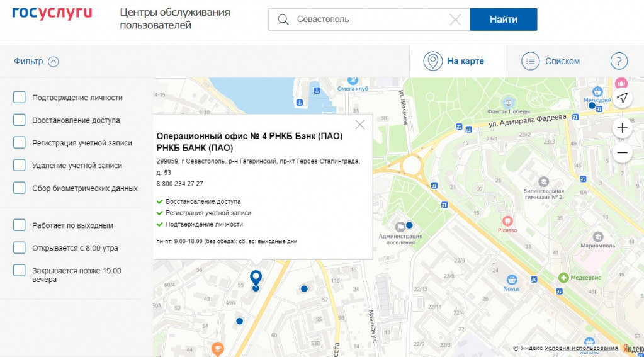Click the blue dot marker near building 57

coord(304,289)
